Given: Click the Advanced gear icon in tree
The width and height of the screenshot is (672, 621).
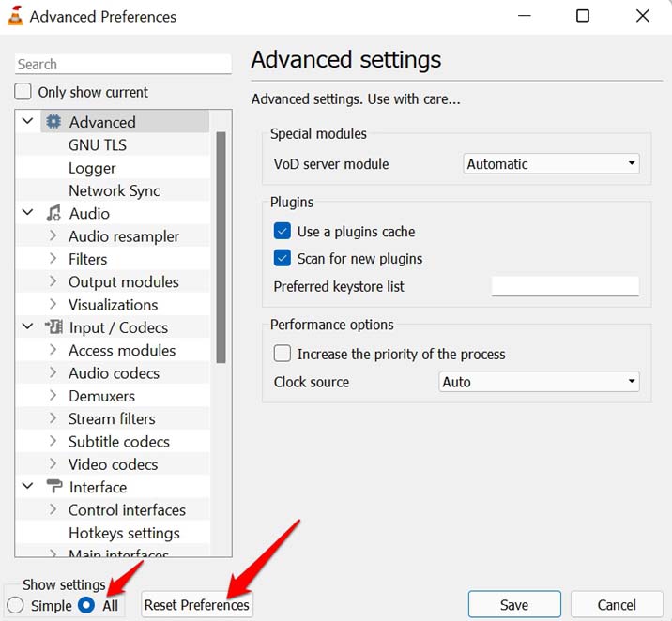Looking at the screenshot, I should coord(53,122).
